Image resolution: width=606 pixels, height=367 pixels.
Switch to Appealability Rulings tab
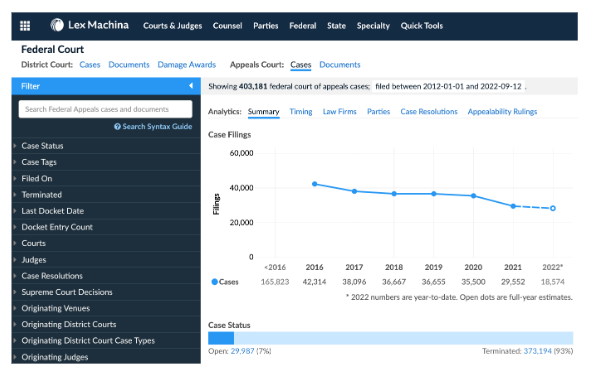[502, 112]
